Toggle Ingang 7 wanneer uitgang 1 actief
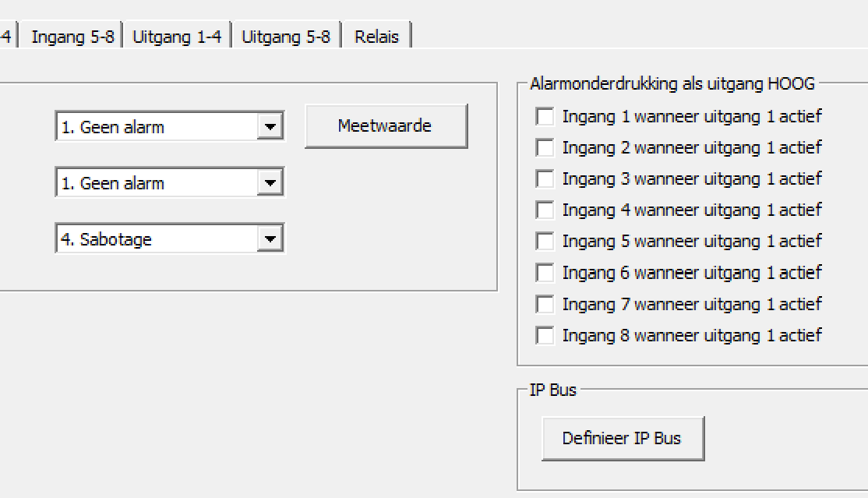 (545, 305)
